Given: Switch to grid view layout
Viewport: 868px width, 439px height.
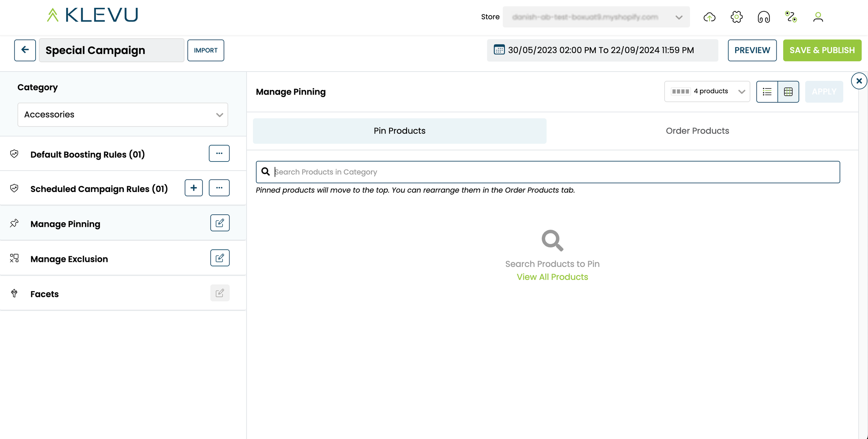Looking at the screenshot, I should [788, 92].
